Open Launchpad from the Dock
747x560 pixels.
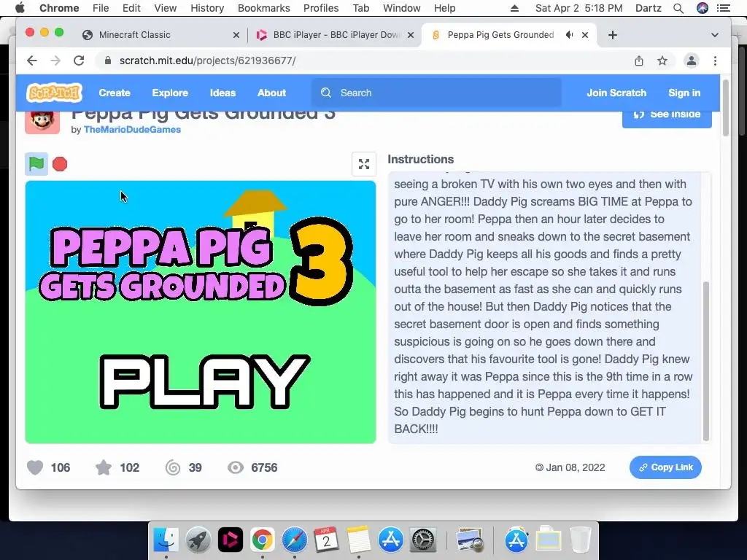click(x=198, y=540)
